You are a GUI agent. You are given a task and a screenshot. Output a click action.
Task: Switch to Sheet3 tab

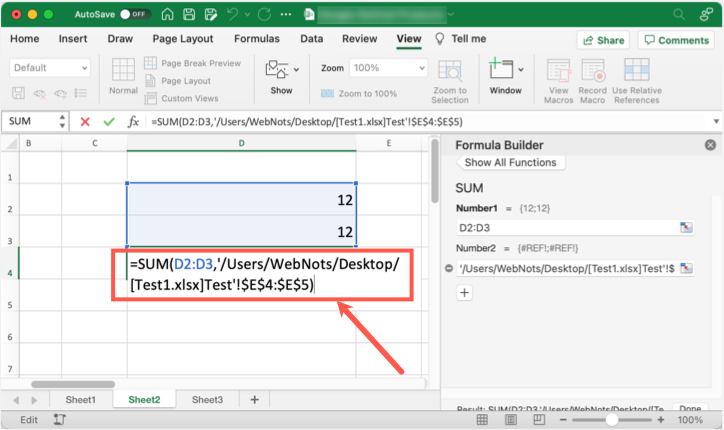tap(207, 399)
